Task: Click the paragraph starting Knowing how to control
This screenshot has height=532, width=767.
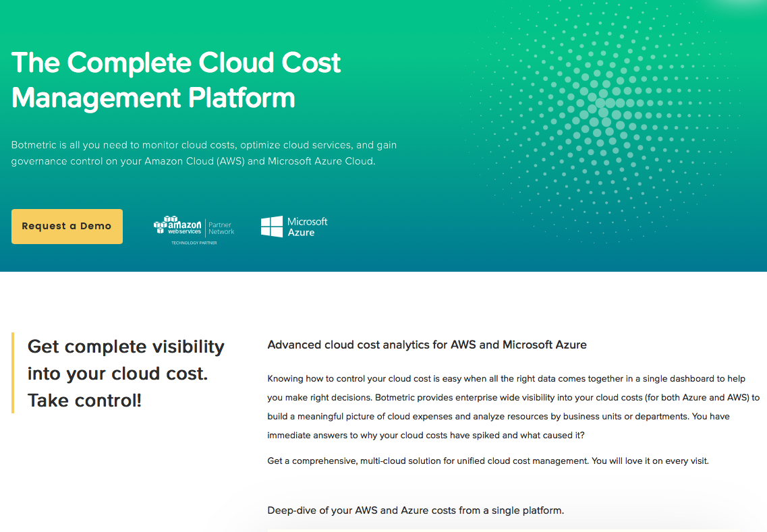Action: [513, 407]
